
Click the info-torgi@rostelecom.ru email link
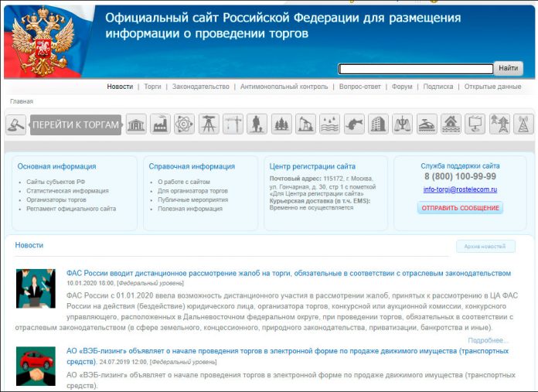click(460, 189)
